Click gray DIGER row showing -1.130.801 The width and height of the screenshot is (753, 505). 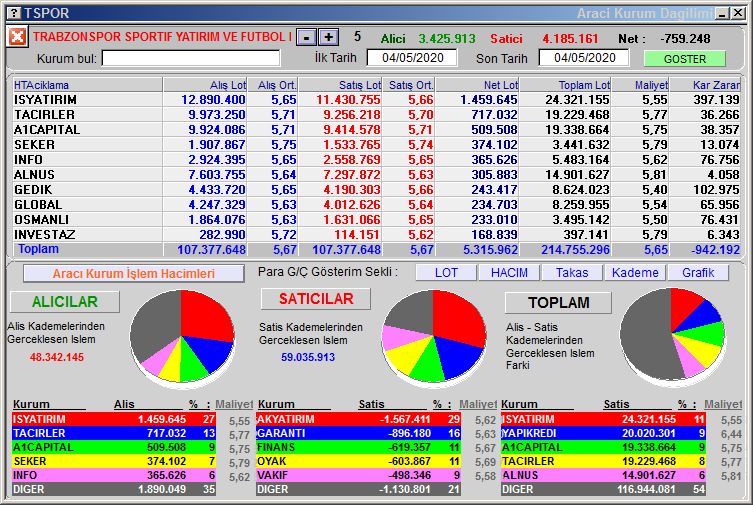[x=359, y=489]
